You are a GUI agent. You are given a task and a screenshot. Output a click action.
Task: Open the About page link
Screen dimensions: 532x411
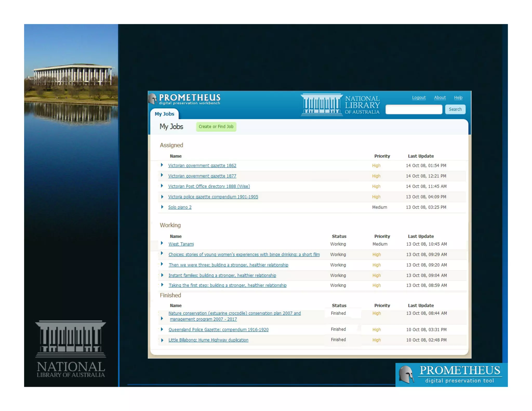point(440,98)
